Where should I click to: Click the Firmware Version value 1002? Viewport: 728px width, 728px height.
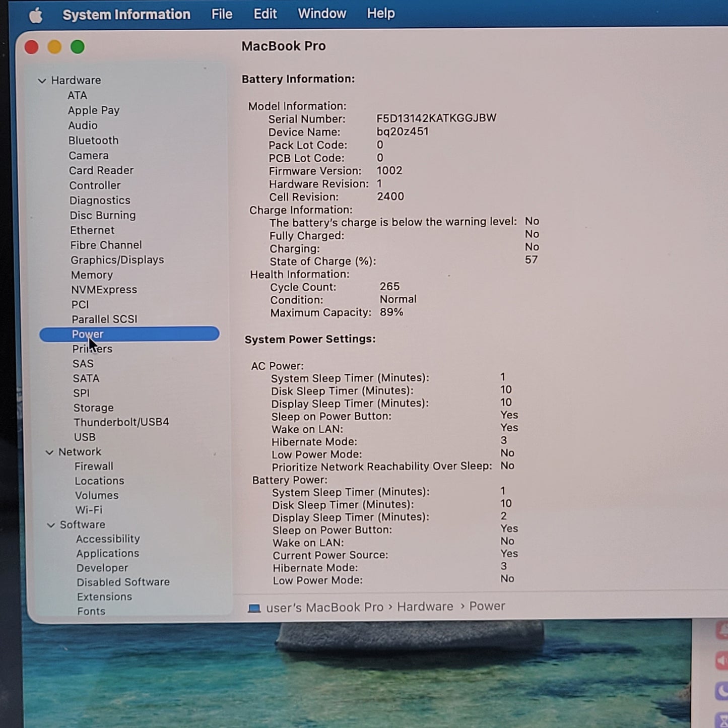[389, 171]
